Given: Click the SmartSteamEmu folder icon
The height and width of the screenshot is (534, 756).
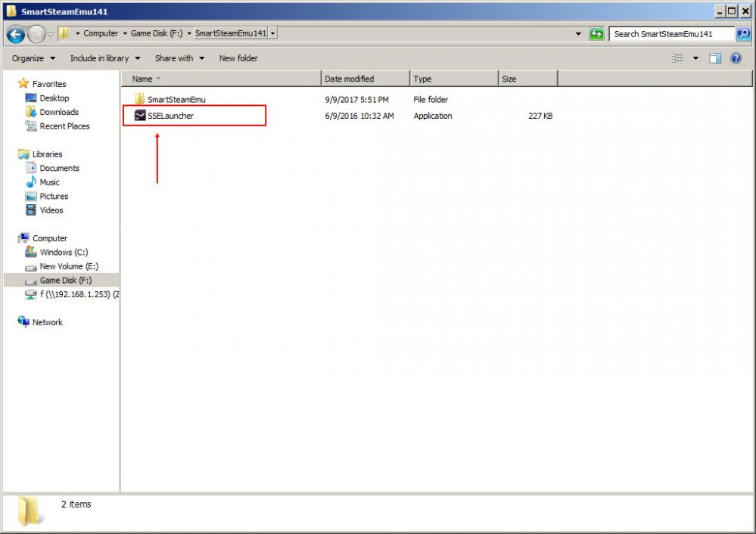Looking at the screenshot, I should [139, 99].
